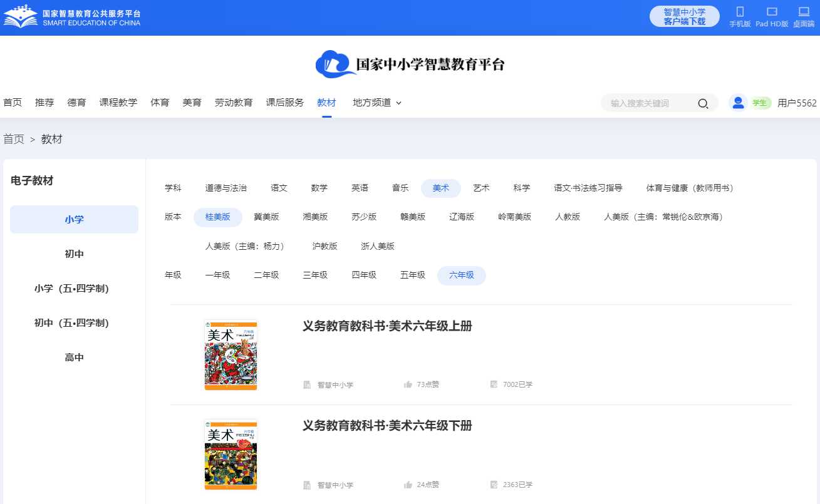
Task: Open the 推荐 nav tab
Action: (x=44, y=103)
